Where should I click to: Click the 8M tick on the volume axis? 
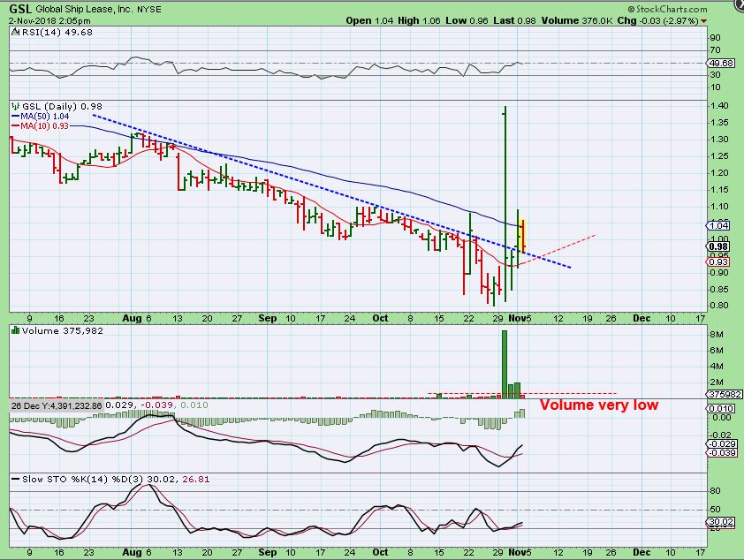point(717,334)
